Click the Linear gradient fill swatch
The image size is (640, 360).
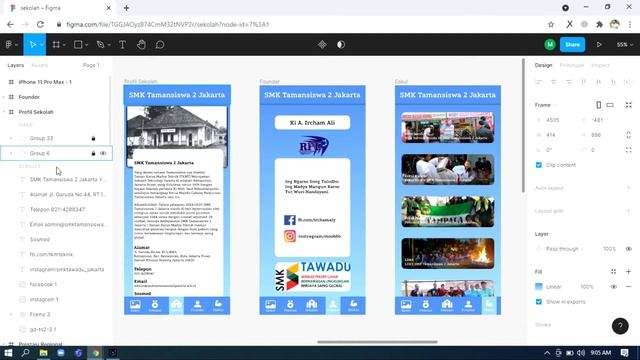[539, 287]
